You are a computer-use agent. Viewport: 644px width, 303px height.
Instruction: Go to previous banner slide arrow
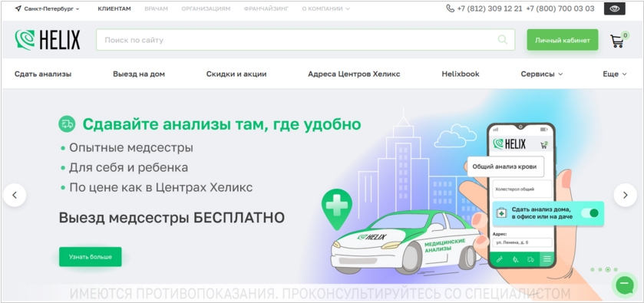tap(15, 195)
